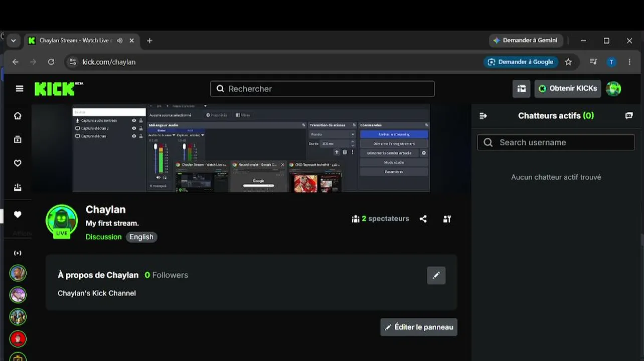The height and width of the screenshot is (361, 644).
Task: Click the pencil icon in À propos panel
Action: pyautogui.click(x=436, y=275)
